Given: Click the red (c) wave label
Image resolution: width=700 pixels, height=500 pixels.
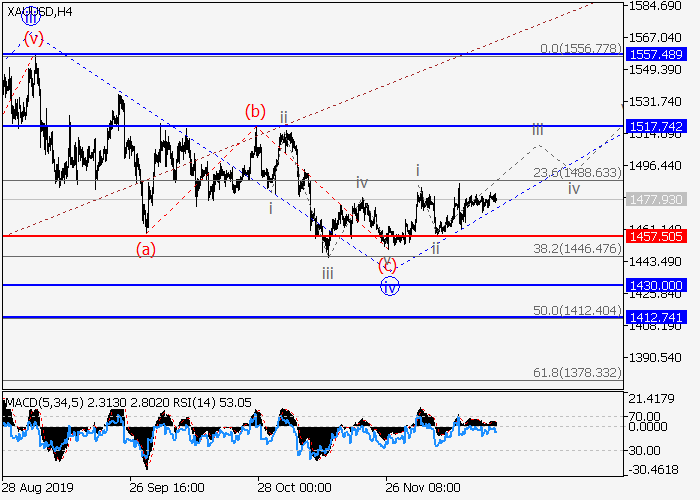Looking at the screenshot, I should (x=387, y=266).
